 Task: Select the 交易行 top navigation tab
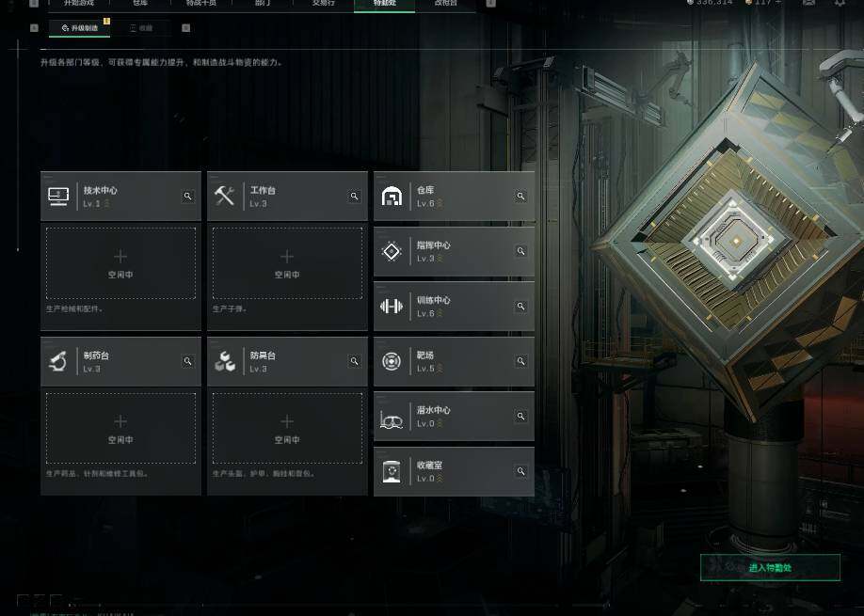tap(324, 5)
